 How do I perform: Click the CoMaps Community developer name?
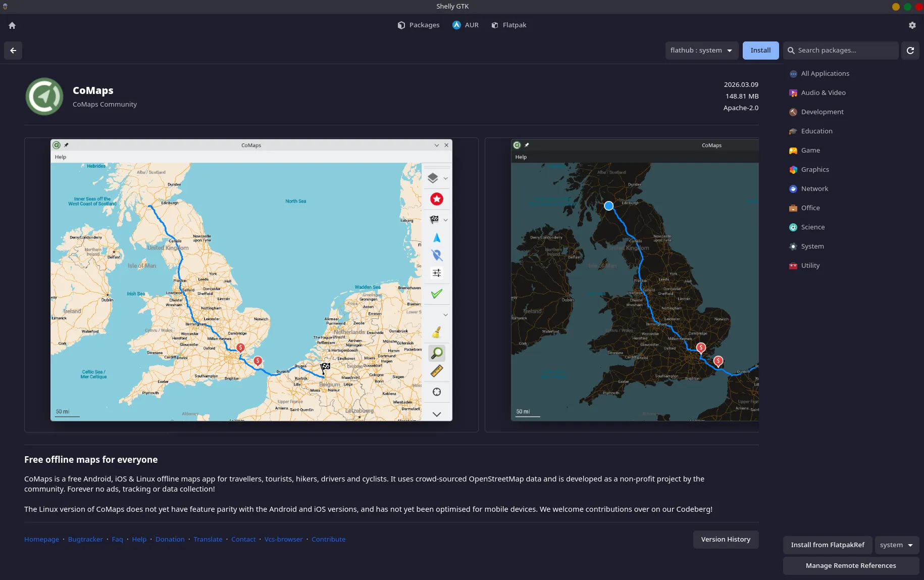[105, 105]
